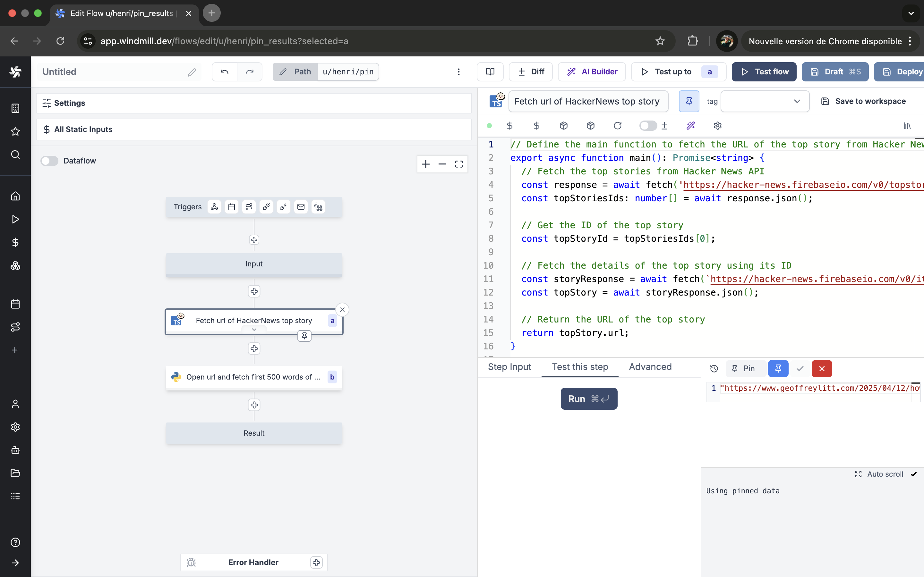Open result history clock icon

pos(714,369)
